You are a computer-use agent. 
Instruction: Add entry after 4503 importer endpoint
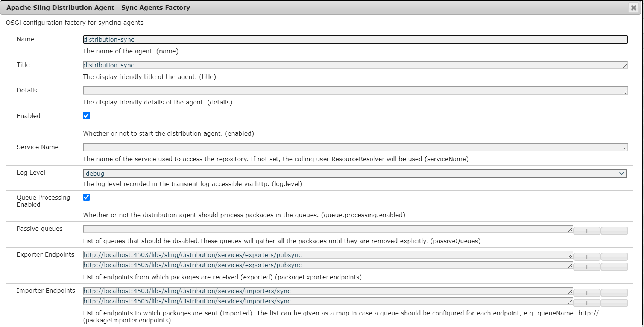click(x=587, y=293)
